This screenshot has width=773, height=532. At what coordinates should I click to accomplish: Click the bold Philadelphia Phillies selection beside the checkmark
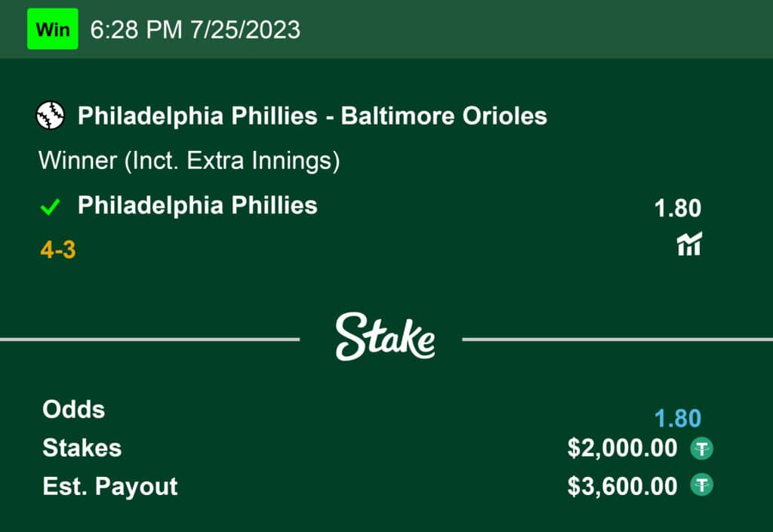click(198, 205)
